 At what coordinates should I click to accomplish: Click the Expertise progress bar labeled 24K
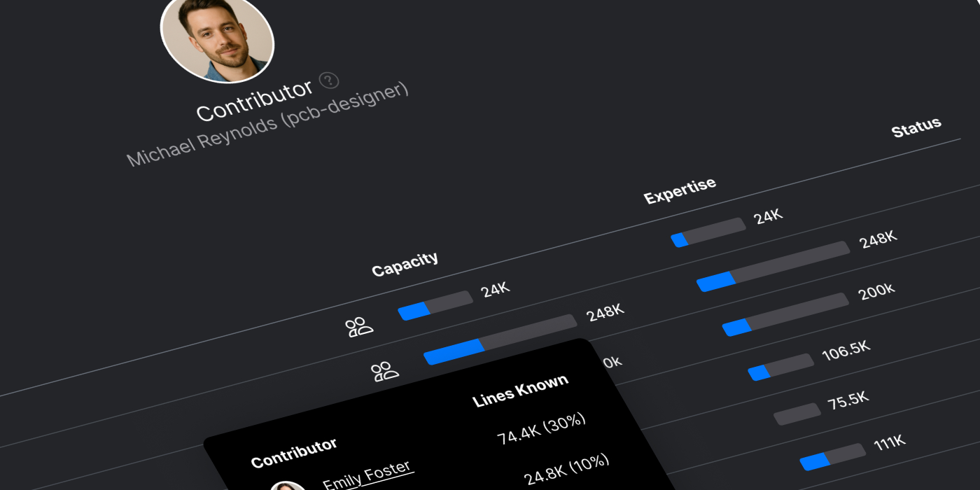tap(708, 232)
